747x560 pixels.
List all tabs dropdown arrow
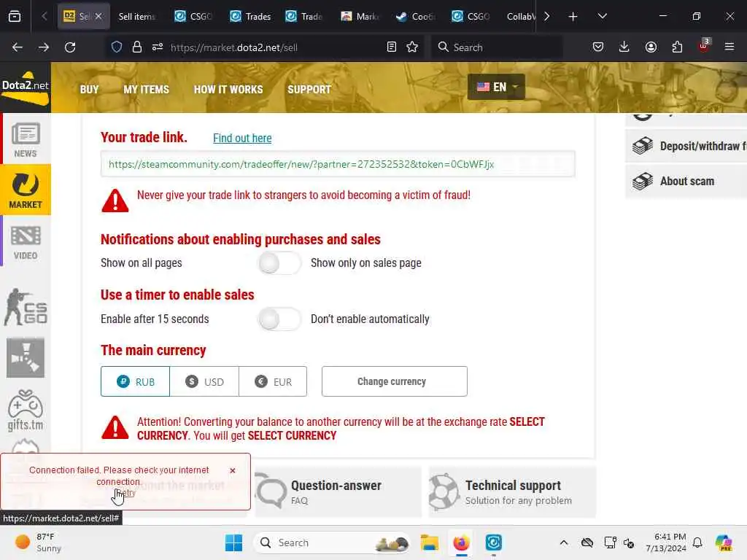(x=602, y=17)
